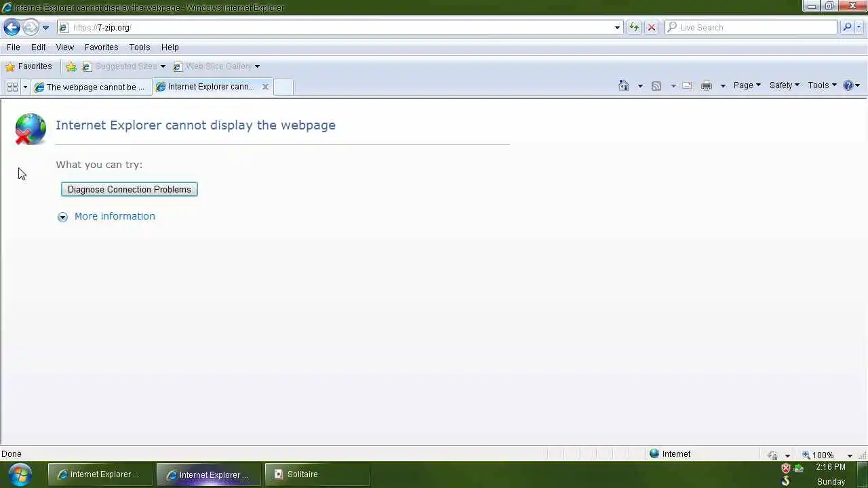The height and width of the screenshot is (488, 868).
Task: Click the 100% zoom level button
Action: (818, 455)
